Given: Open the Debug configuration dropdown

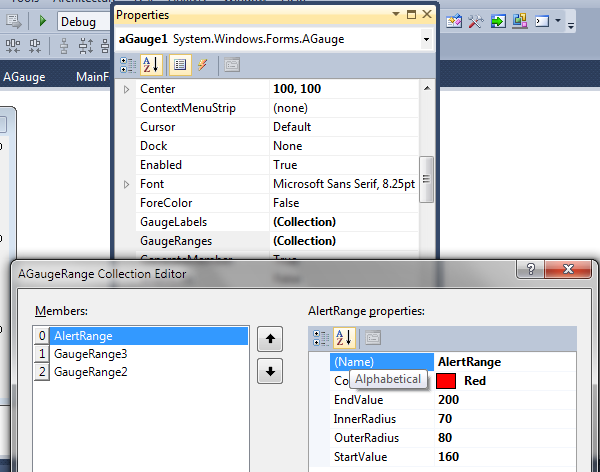Looking at the screenshot, I should pyautogui.click(x=84, y=21).
